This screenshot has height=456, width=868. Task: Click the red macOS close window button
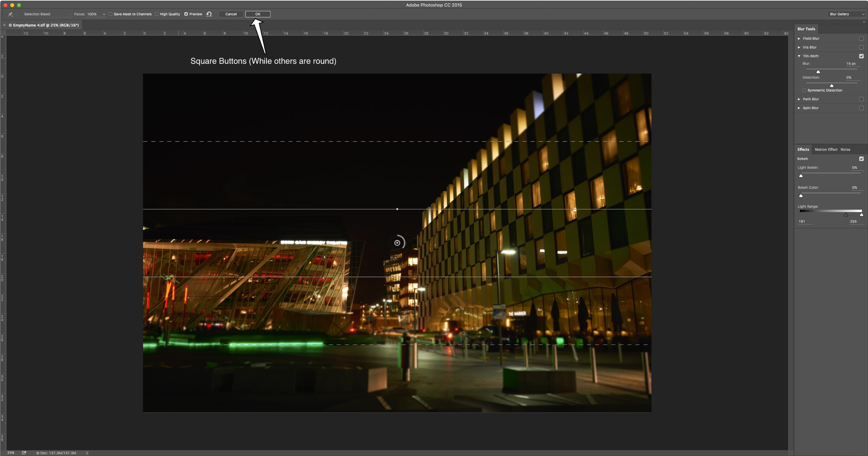point(5,5)
